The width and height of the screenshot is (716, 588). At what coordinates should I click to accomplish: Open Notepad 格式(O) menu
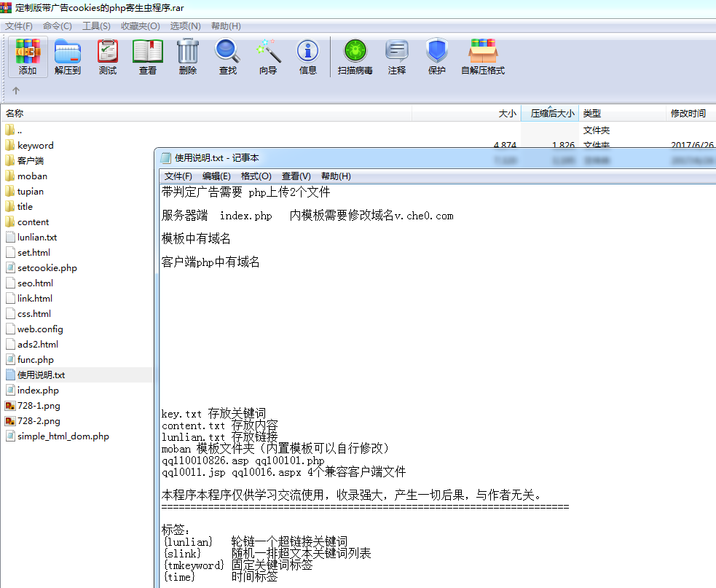coord(256,176)
